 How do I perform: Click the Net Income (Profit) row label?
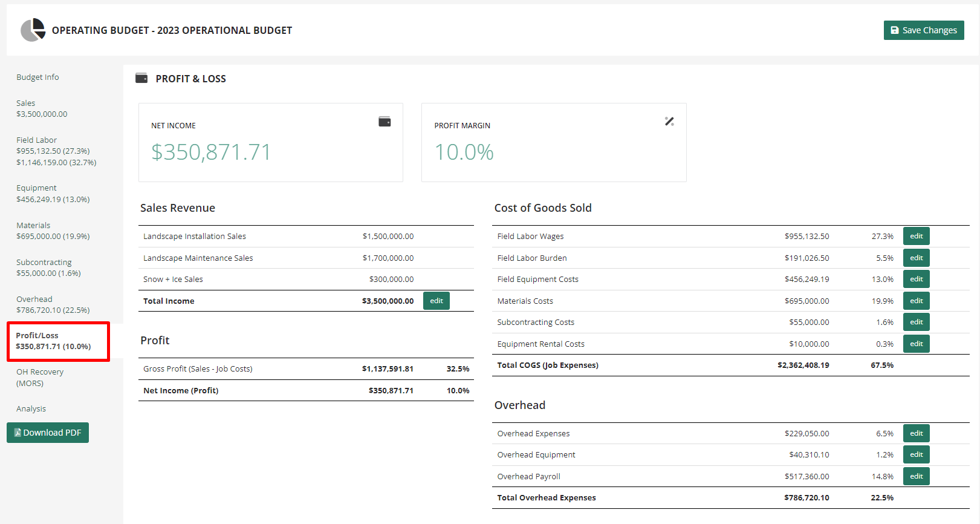(x=181, y=390)
